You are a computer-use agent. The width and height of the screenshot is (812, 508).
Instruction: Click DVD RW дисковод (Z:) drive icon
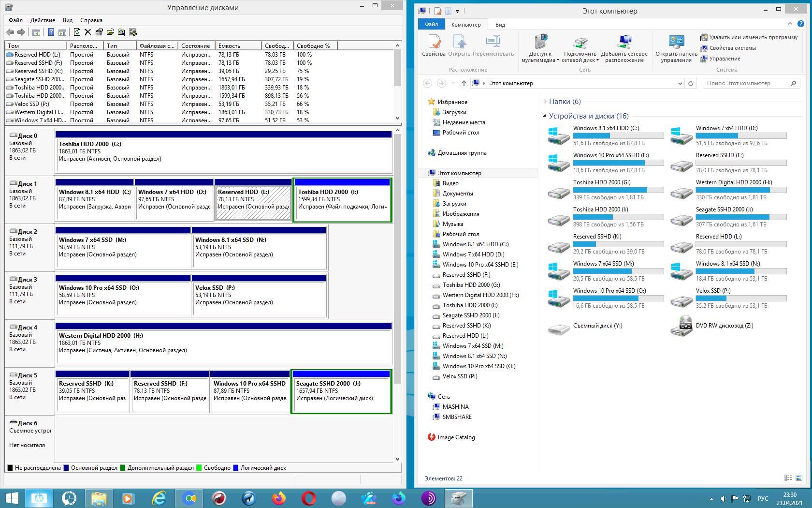[x=681, y=326]
